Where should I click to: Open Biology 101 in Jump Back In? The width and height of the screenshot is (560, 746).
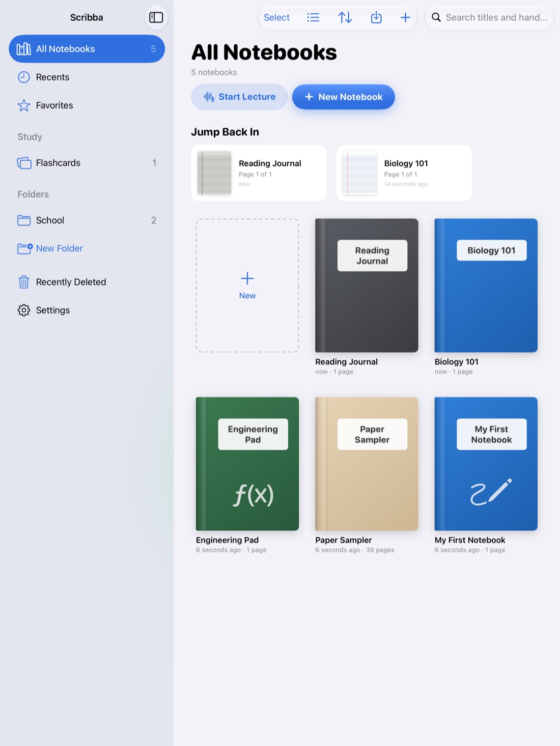tap(404, 173)
